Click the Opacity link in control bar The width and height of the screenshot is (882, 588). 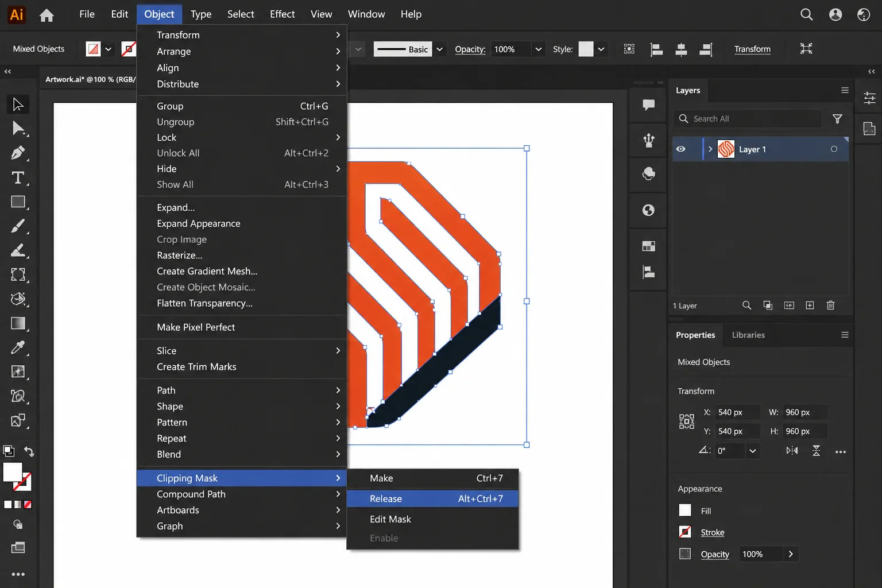(470, 49)
